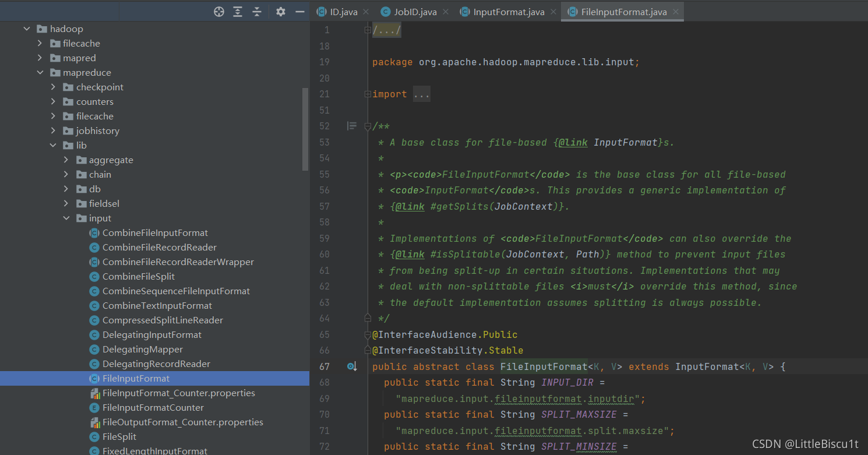Select the CombineFileInputFormat class icon

(94, 232)
